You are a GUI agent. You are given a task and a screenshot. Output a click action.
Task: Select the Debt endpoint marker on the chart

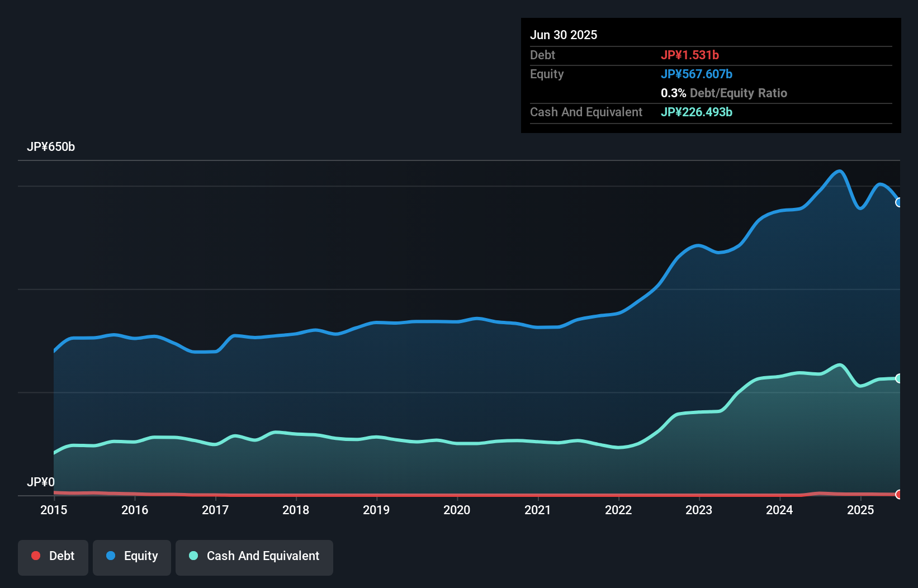pos(898,494)
